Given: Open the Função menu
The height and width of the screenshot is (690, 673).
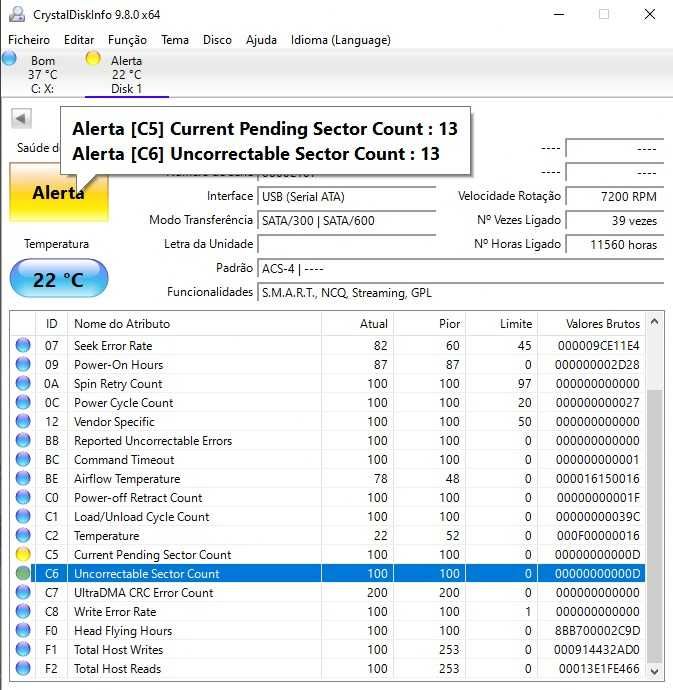Looking at the screenshot, I should 127,40.
